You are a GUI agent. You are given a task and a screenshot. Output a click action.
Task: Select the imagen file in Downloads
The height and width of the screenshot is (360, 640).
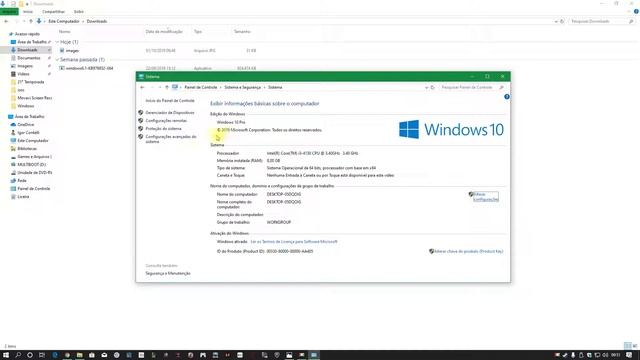[72, 51]
